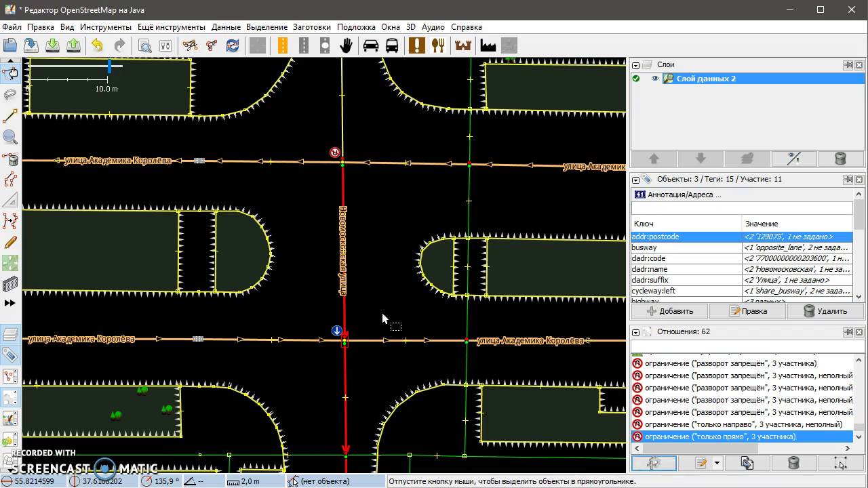Collapse the Слои panel
The image size is (868, 488).
click(636, 65)
